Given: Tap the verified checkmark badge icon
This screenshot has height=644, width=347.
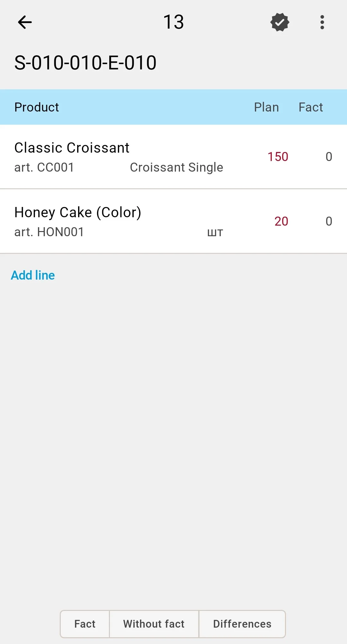Looking at the screenshot, I should pos(280,22).
